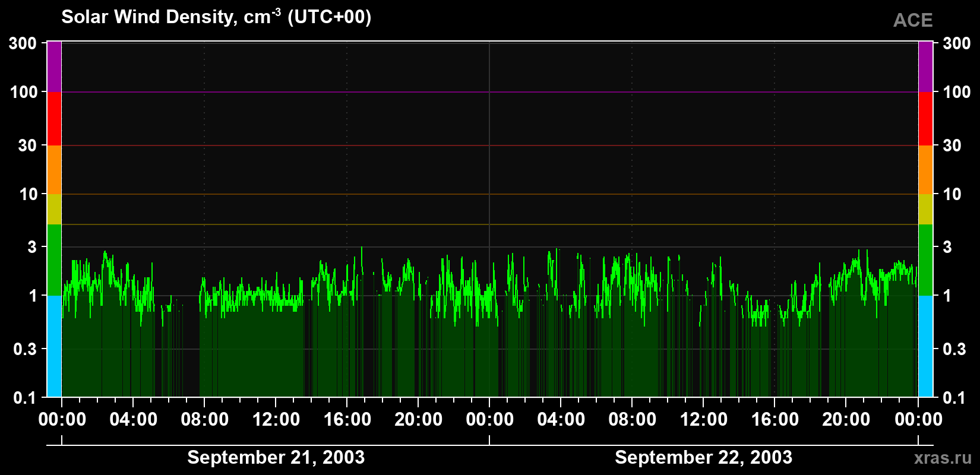Select the '12:00' time label for September 22
The image size is (980, 475).
pos(704,419)
